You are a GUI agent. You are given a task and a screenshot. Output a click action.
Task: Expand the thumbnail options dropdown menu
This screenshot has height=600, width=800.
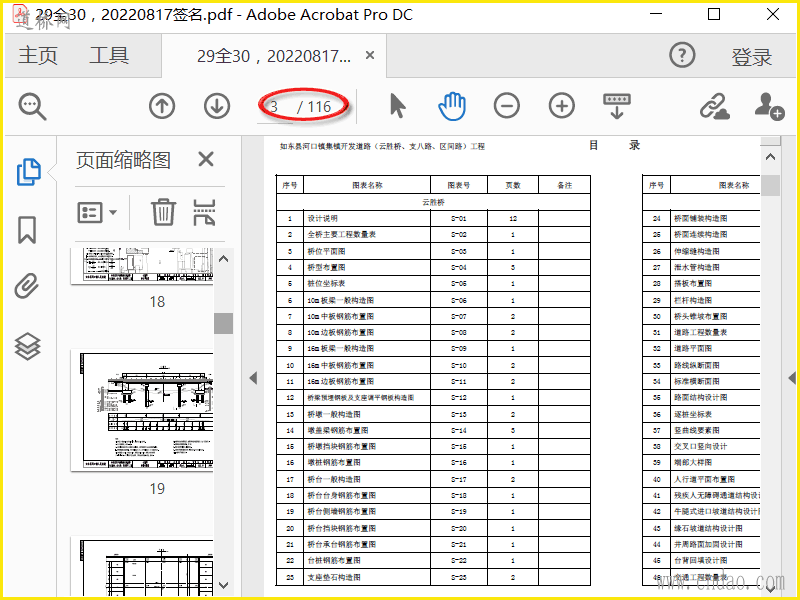point(97,212)
